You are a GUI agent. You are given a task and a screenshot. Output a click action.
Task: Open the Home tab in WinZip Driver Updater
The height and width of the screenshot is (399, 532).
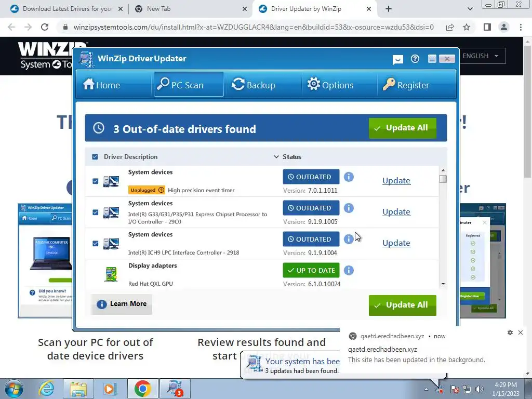pyautogui.click(x=101, y=85)
